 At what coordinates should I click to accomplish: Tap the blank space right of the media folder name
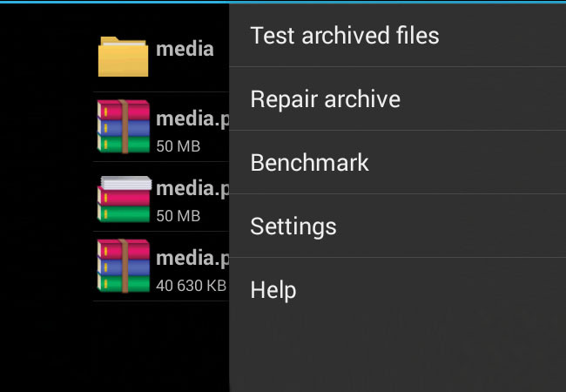pyautogui.click(x=222, y=49)
